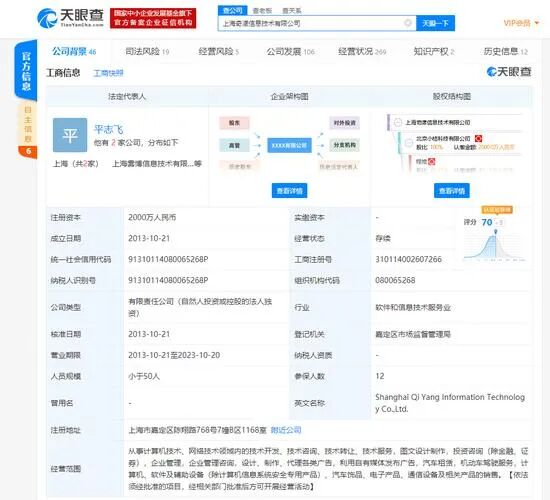Image resolution: width=550 pixels, height=500 pixels.
Task: Open the 经营状况 tab
Action: [x=362, y=52]
